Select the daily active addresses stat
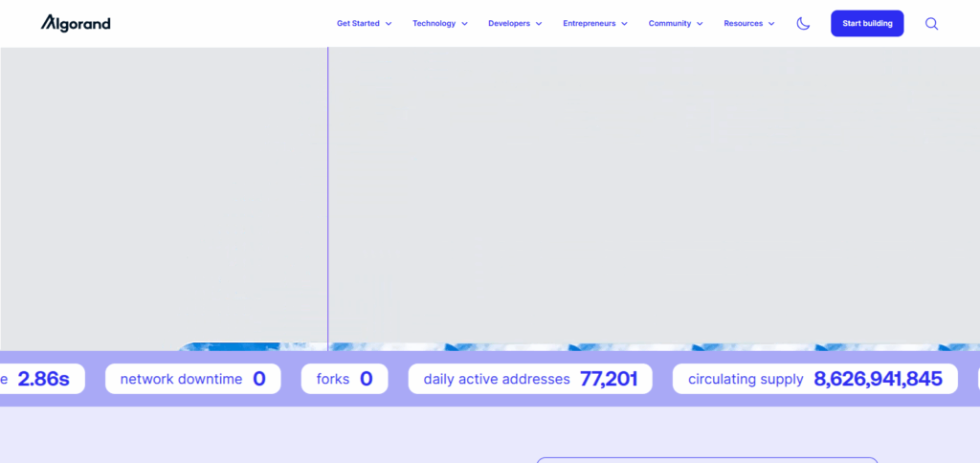 click(x=529, y=379)
